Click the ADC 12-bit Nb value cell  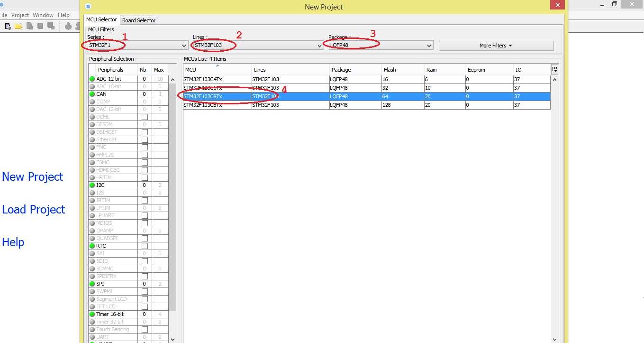pos(145,79)
